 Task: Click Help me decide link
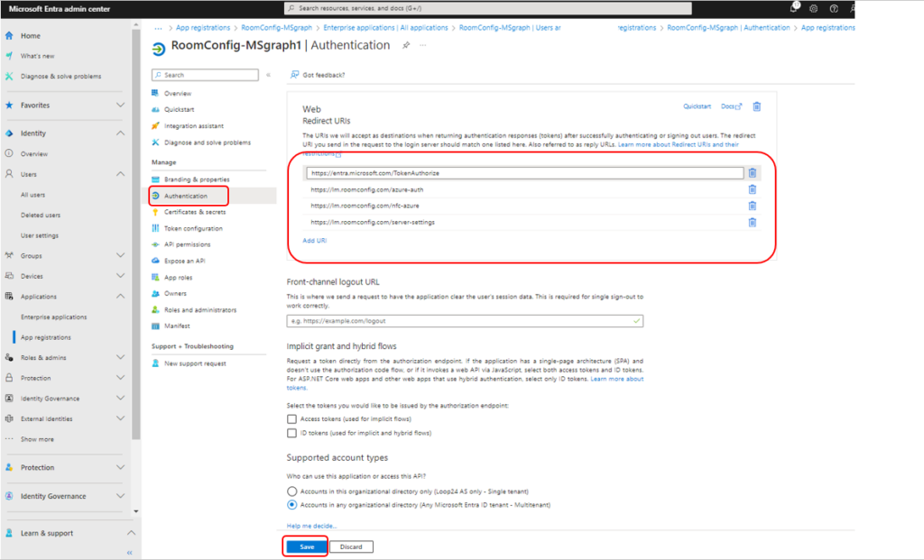tap(311, 526)
